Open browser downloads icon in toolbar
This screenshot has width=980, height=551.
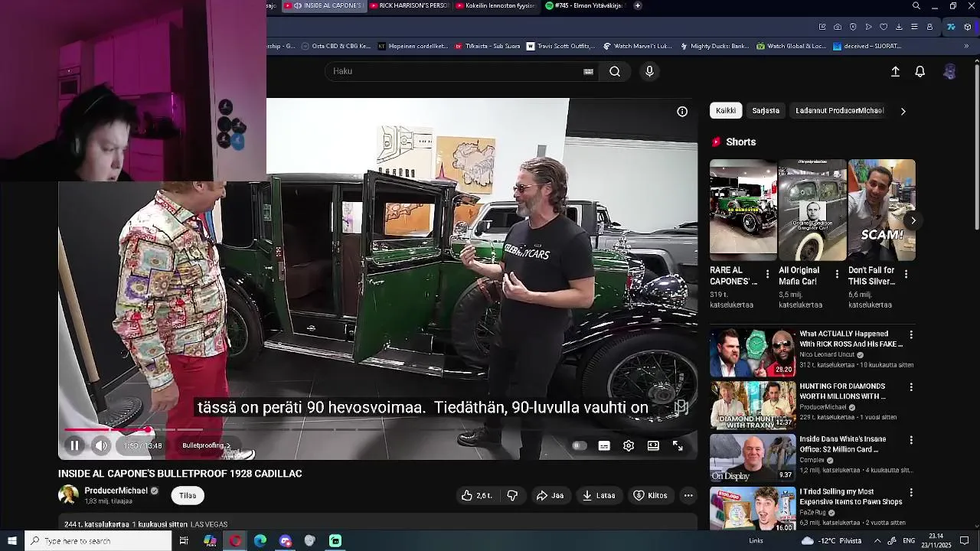(899, 27)
